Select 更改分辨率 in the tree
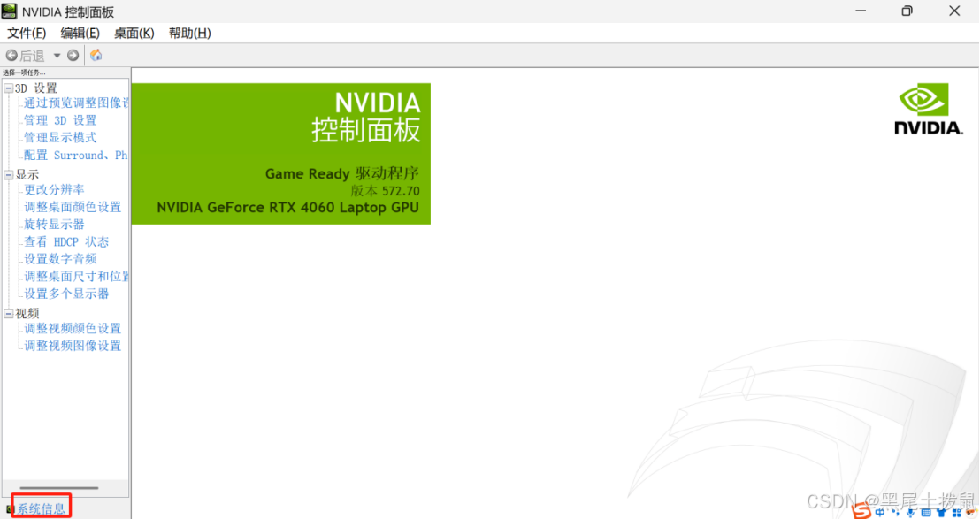The image size is (980, 519). (x=54, y=189)
